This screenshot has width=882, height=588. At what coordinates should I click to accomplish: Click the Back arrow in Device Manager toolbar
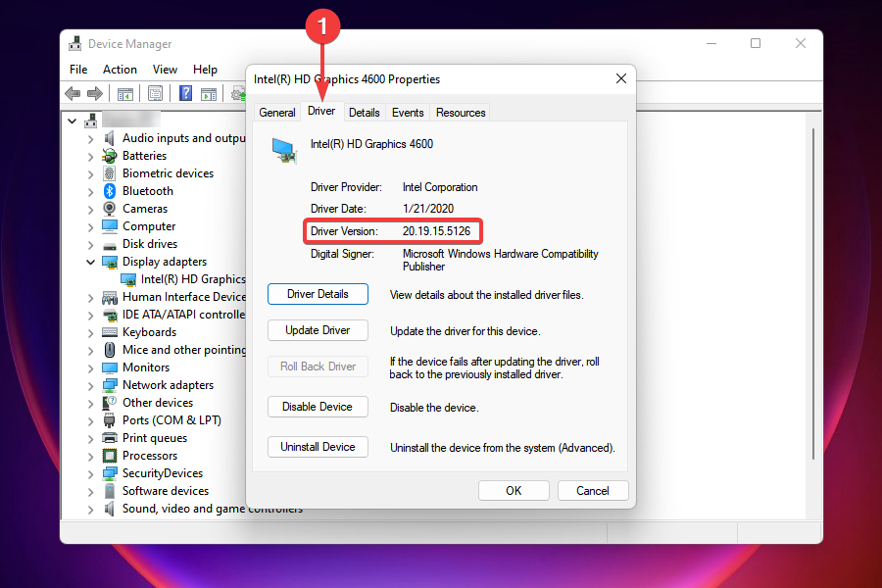(73, 93)
